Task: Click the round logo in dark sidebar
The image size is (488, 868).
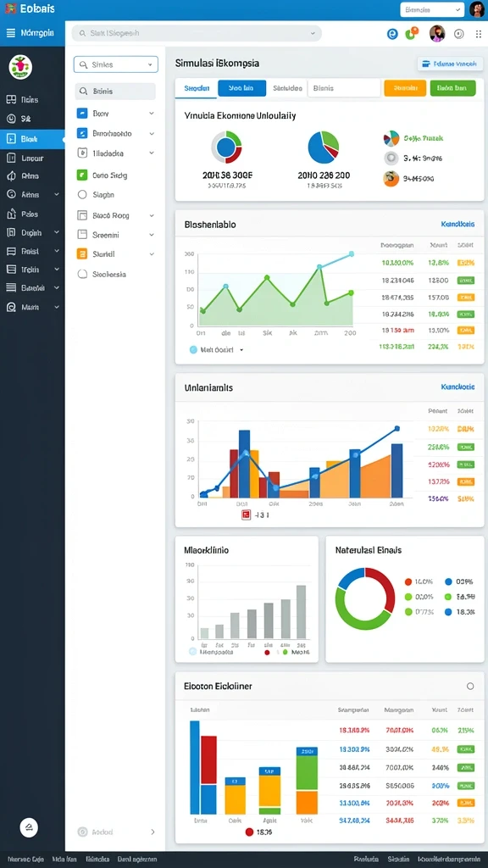Action: (x=20, y=67)
